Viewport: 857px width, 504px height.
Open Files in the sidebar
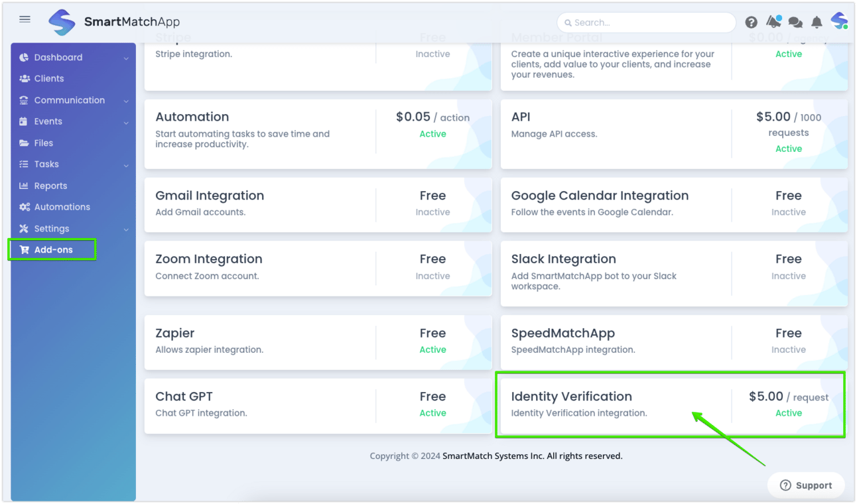(44, 143)
